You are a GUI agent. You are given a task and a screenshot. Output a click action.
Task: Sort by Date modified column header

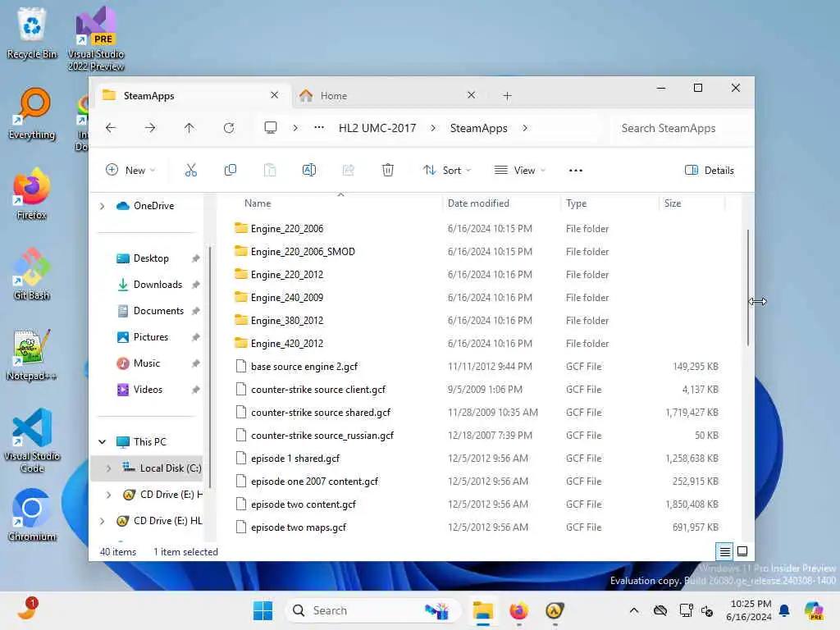478,203
